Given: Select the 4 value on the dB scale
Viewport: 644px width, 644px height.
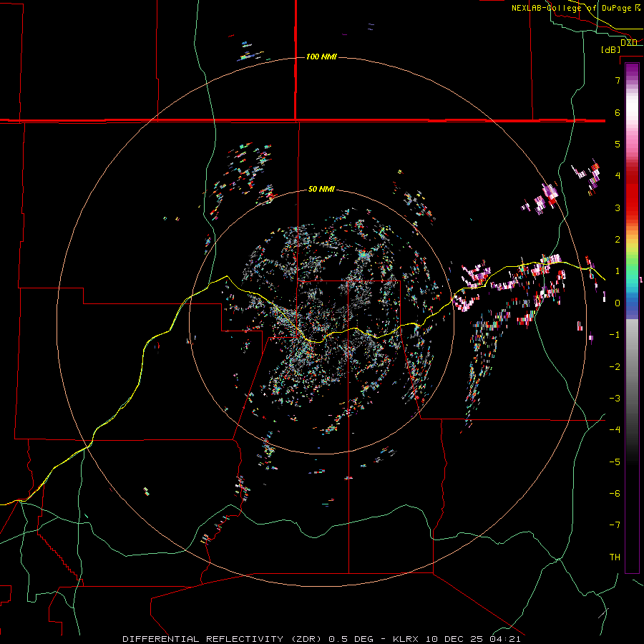Looking at the screenshot, I should coord(618,176).
